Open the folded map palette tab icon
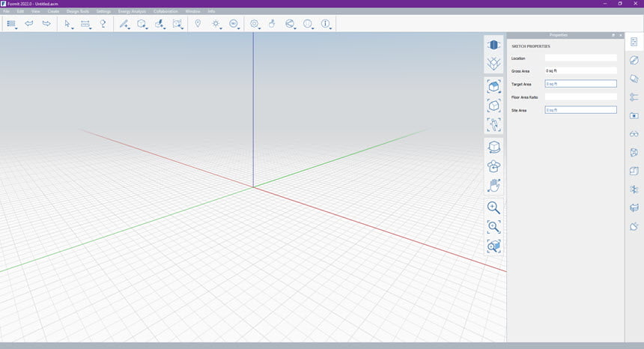Screen dimensions: 644x349 point(634,207)
